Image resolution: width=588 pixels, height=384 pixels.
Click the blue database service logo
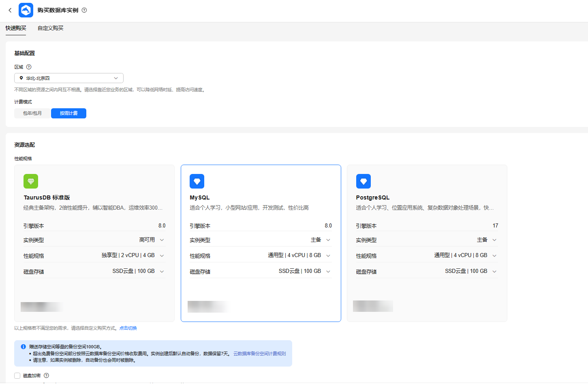[x=26, y=10]
